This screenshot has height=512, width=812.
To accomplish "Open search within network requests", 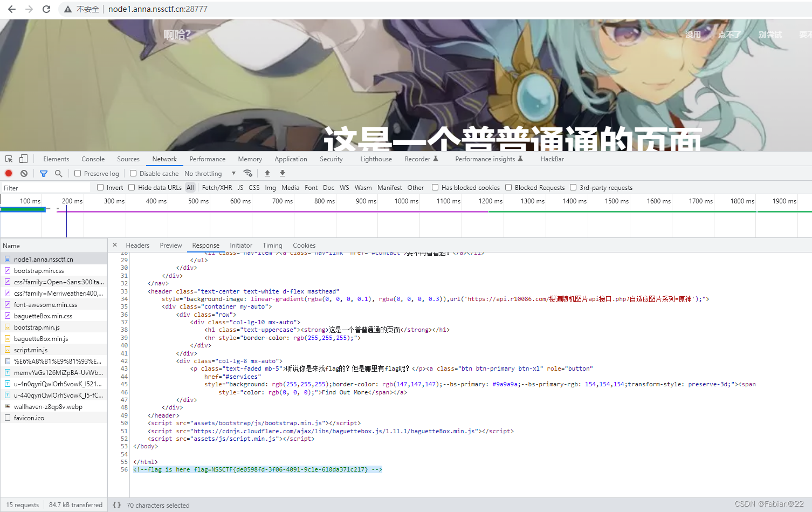I will [57, 173].
